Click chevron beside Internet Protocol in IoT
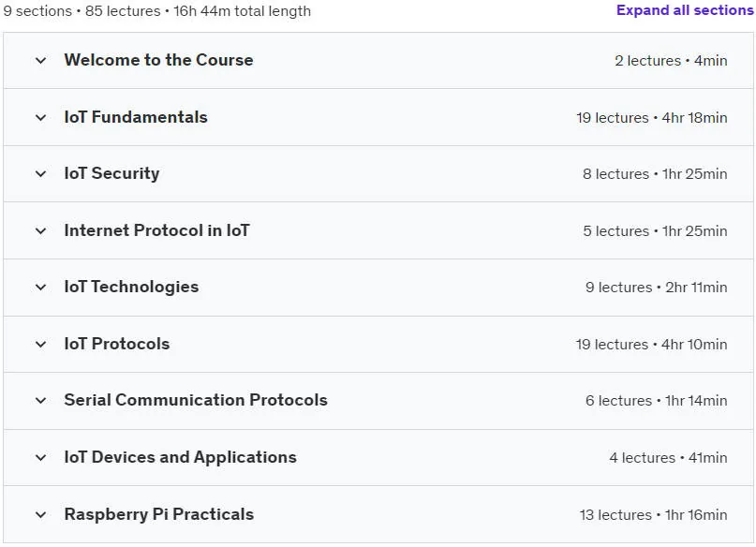The image size is (756, 547). 41,231
